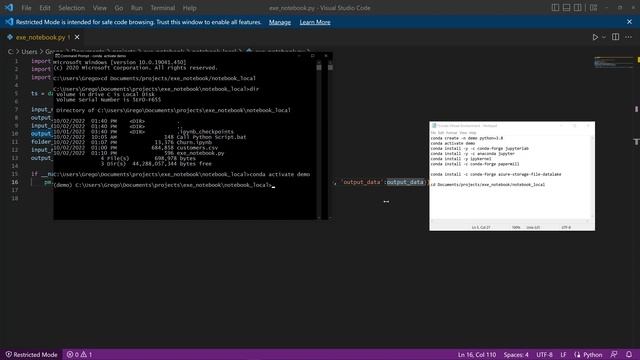
Task: Open the errors and warnings status indicator
Action: click(80, 355)
